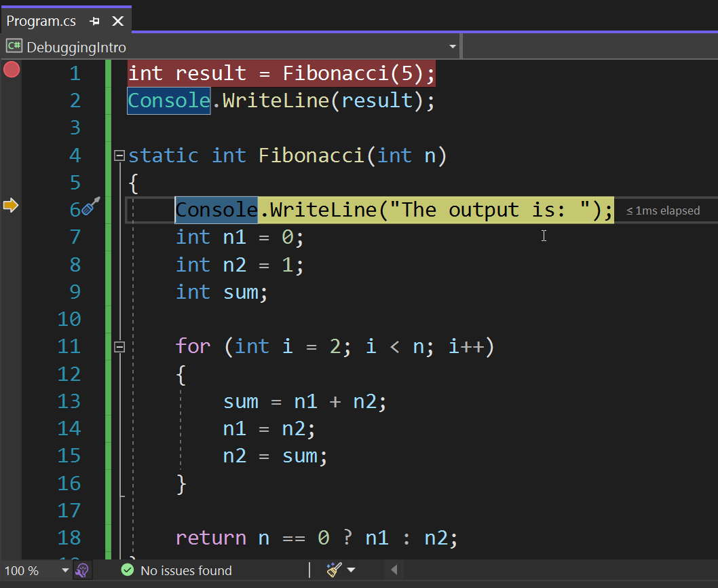Image resolution: width=718 pixels, height=588 pixels.
Task: Click 'result' argument in WriteLine on line 2
Action: coord(377,100)
